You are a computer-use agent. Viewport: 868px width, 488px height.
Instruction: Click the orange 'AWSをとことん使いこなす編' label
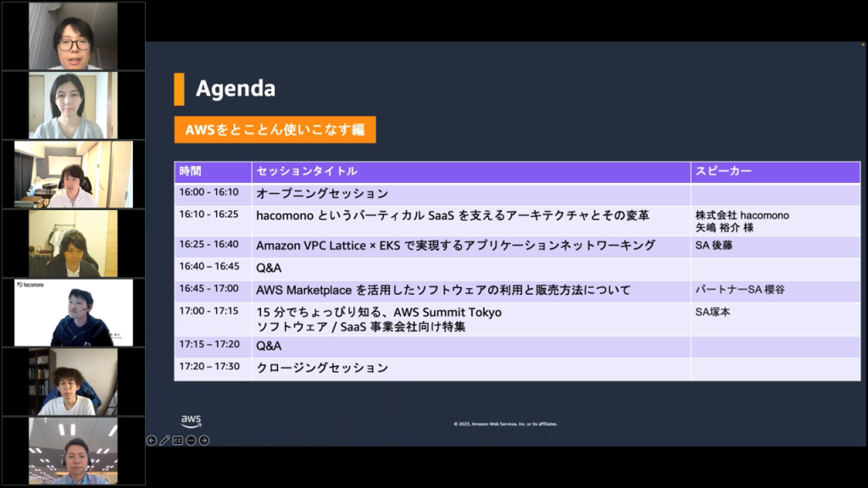(275, 130)
